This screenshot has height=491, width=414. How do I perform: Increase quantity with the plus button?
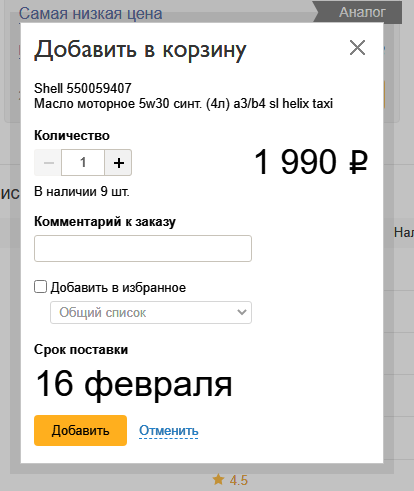click(118, 163)
